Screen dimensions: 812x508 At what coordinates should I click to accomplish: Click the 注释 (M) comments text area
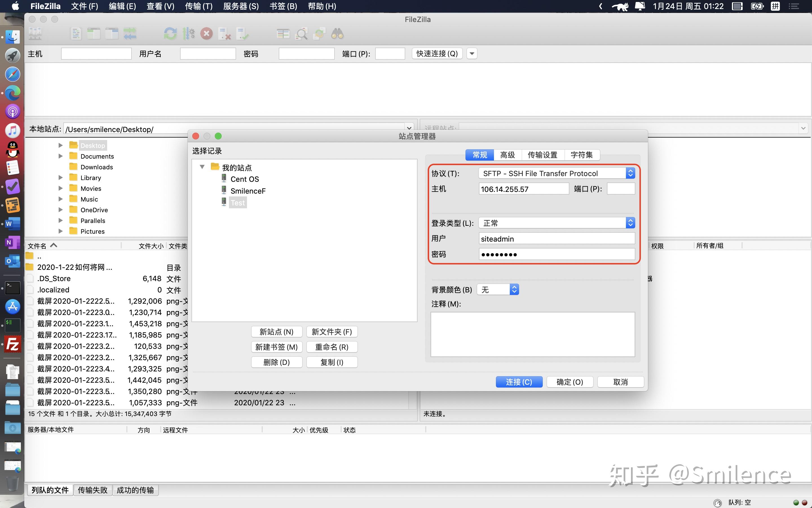click(533, 334)
